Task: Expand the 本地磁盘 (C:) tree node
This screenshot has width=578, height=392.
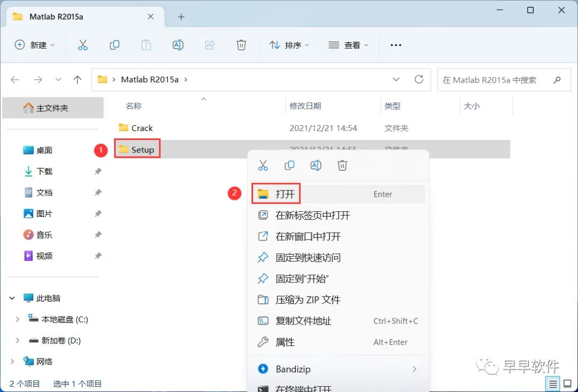Action: click(x=17, y=319)
